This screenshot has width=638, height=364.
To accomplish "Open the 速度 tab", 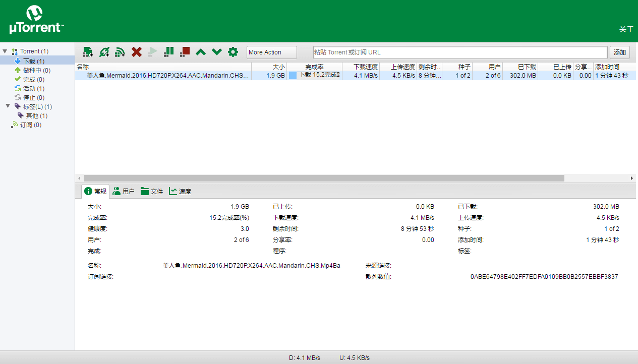I will click(x=180, y=191).
